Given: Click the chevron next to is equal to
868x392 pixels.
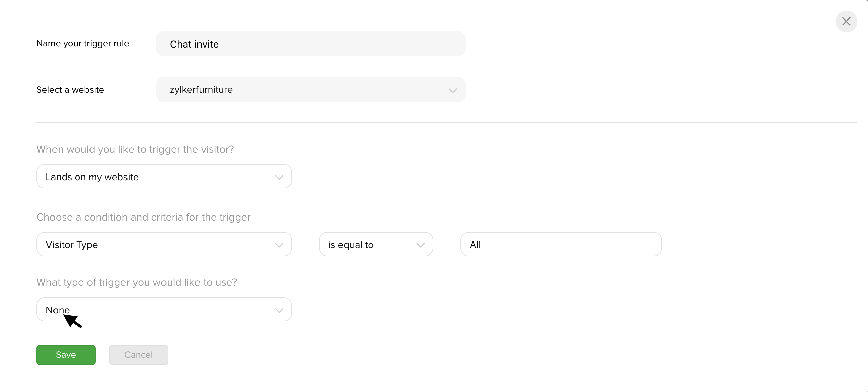Looking at the screenshot, I should pos(420,245).
